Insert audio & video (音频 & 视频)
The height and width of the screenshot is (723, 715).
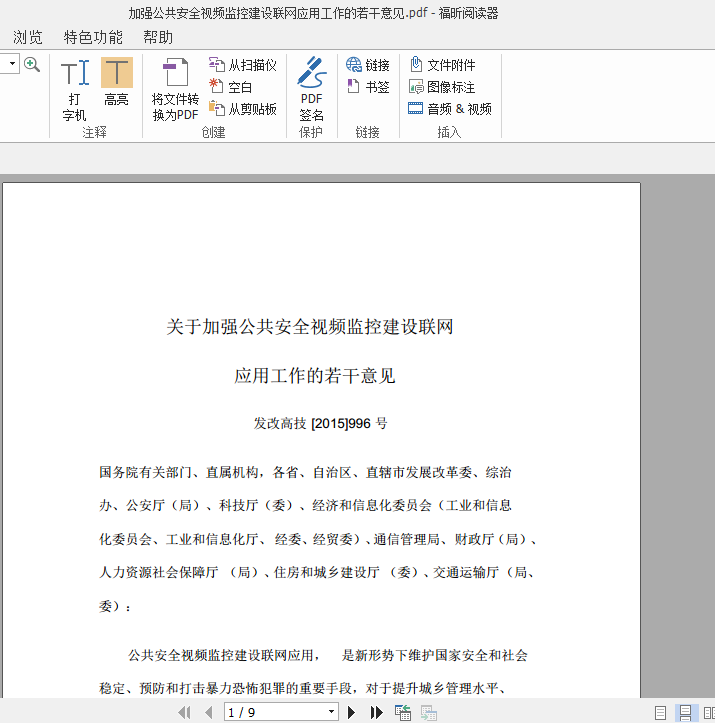tap(450, 109)
